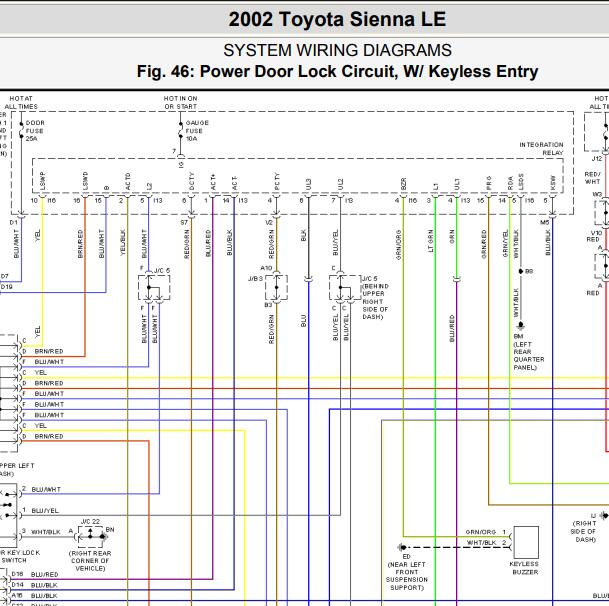Click the "3 WHT/BLK" switch terminal label

tap(41, 532)
